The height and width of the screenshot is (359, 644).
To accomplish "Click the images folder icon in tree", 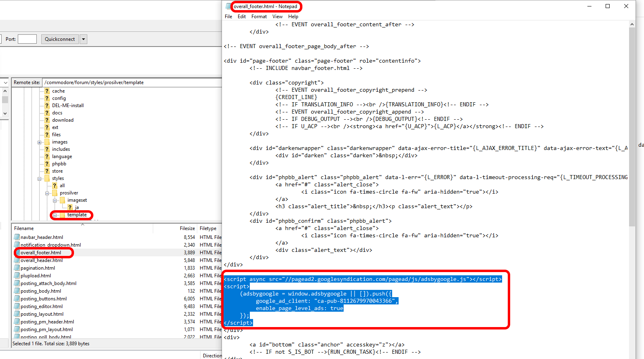I will tap(47, 142).
